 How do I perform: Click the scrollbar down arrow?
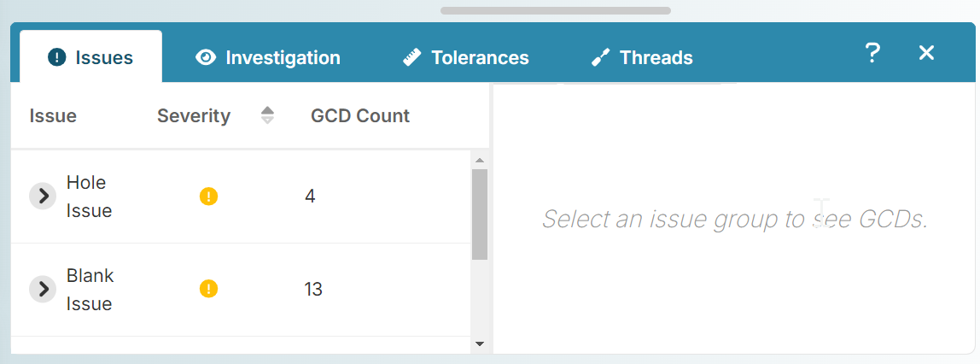pyautogui.click(x=480, y=343)
